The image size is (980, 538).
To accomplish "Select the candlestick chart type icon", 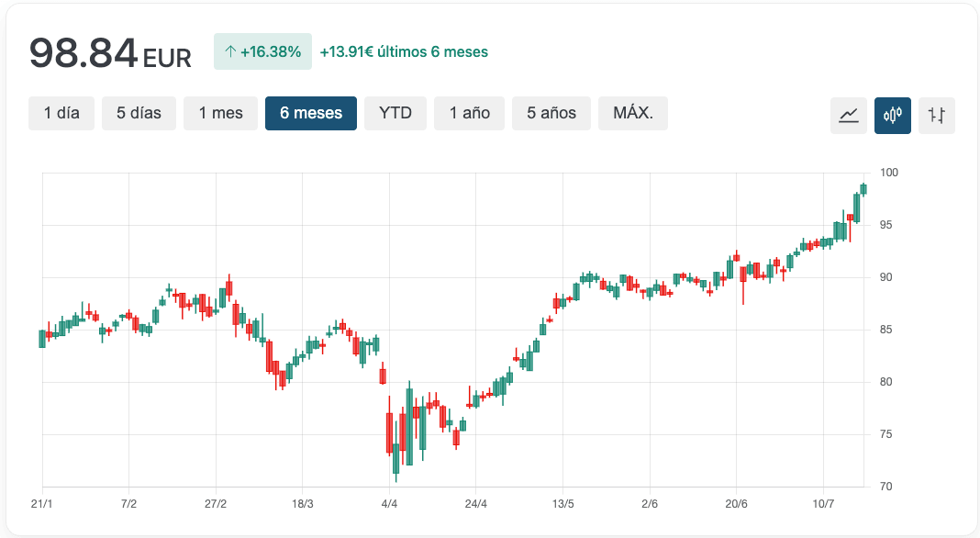I will coord(893,116).
